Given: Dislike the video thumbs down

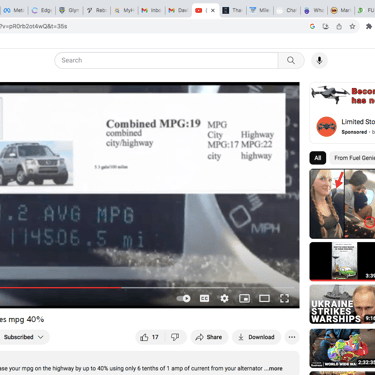Looking at the screenshot, I should [175, 337].
